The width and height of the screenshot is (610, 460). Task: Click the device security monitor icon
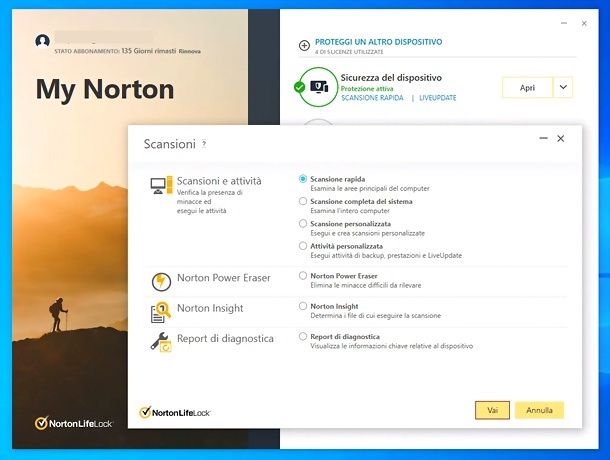319,87
